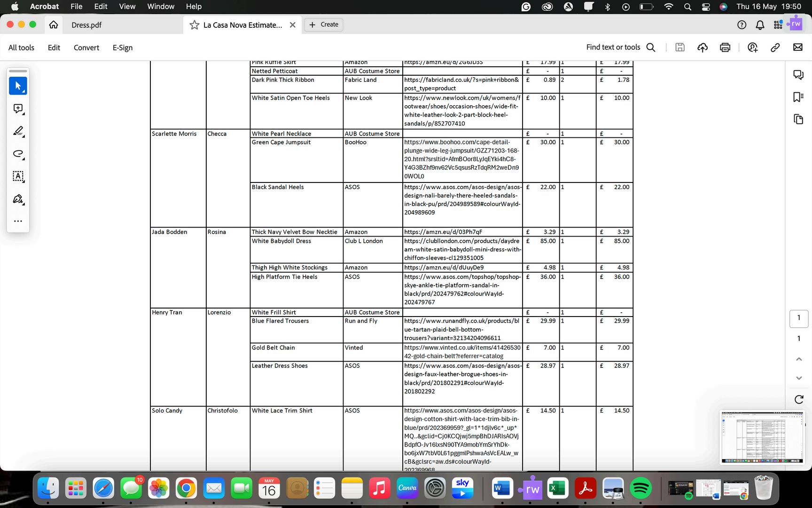
Task: Activate the text box selection tool
Action: (18, 176)
